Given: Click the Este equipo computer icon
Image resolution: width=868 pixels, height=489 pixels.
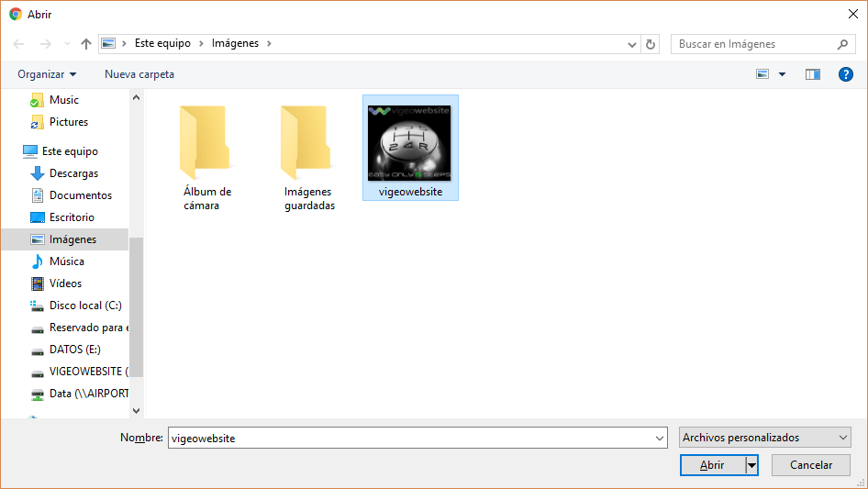Looking at the screenshot, I should pyautogui.click(x=30, y=151).
